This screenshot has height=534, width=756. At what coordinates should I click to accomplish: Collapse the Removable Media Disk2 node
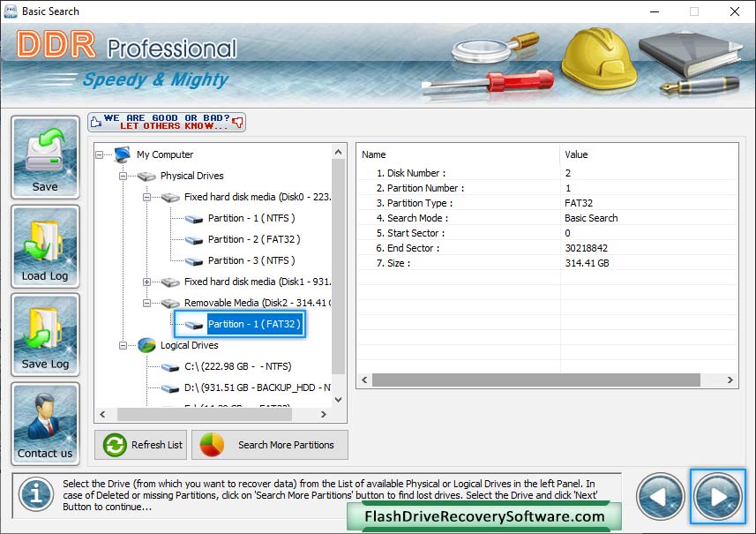[x=146, y=304]
